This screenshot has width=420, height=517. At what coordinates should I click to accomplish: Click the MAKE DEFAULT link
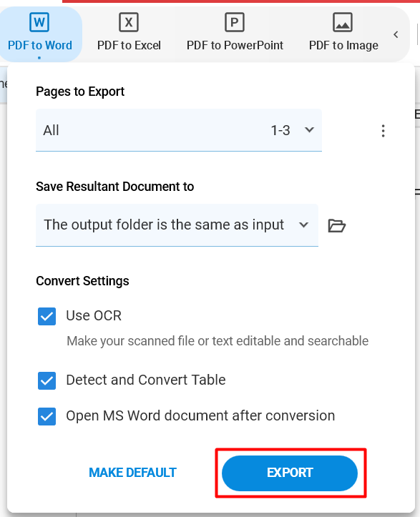[132, 473]
